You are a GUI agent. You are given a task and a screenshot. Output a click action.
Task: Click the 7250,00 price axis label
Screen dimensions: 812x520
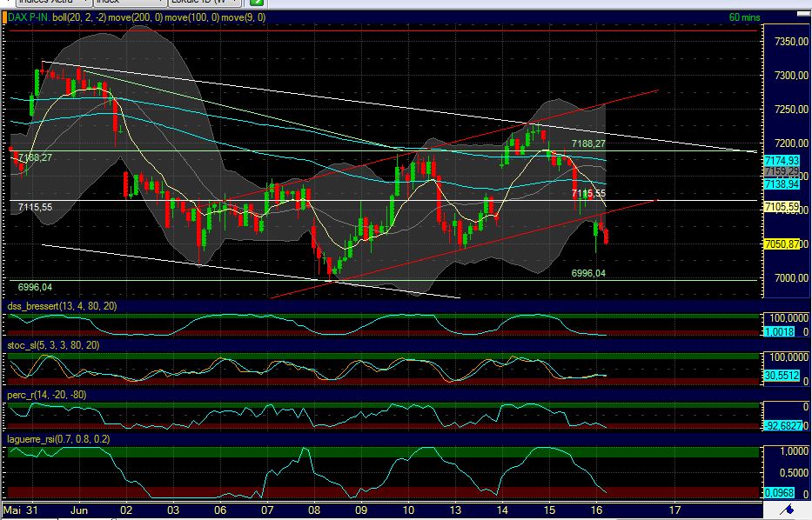tap(791, 110)
